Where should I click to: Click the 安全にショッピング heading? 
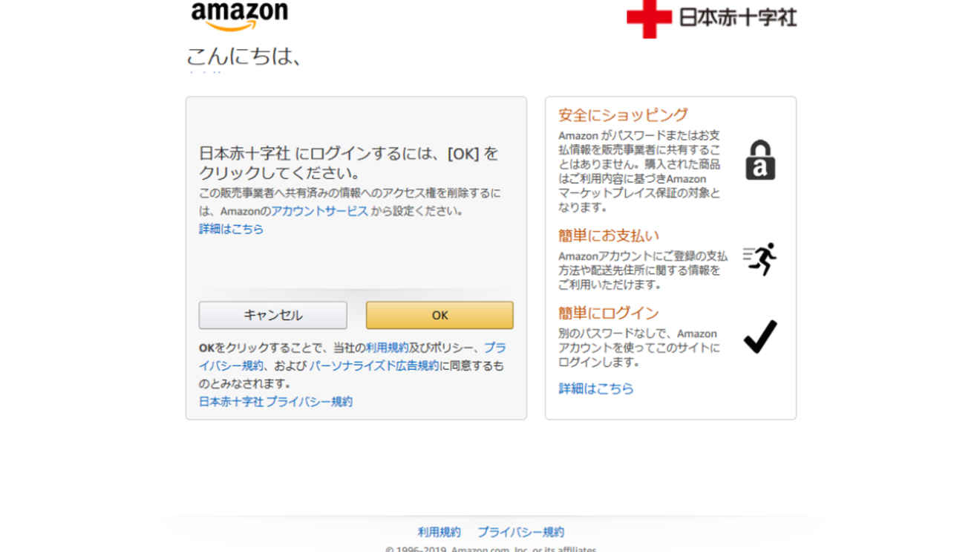[623, 115]
